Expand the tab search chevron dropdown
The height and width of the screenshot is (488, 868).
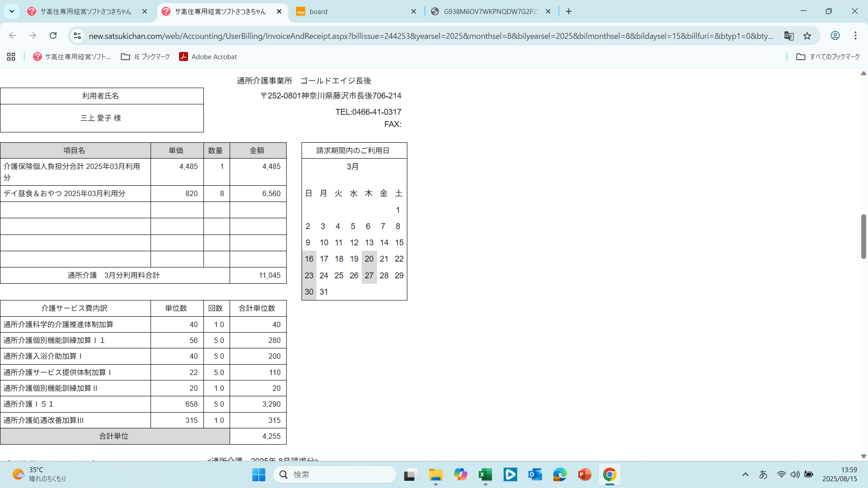pyautogui.click(x=12, y=11)
